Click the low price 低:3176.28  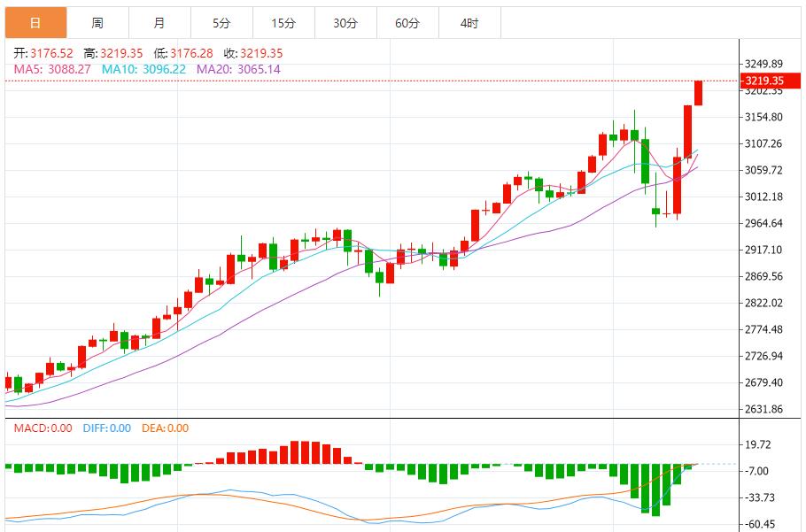[183, 53]
